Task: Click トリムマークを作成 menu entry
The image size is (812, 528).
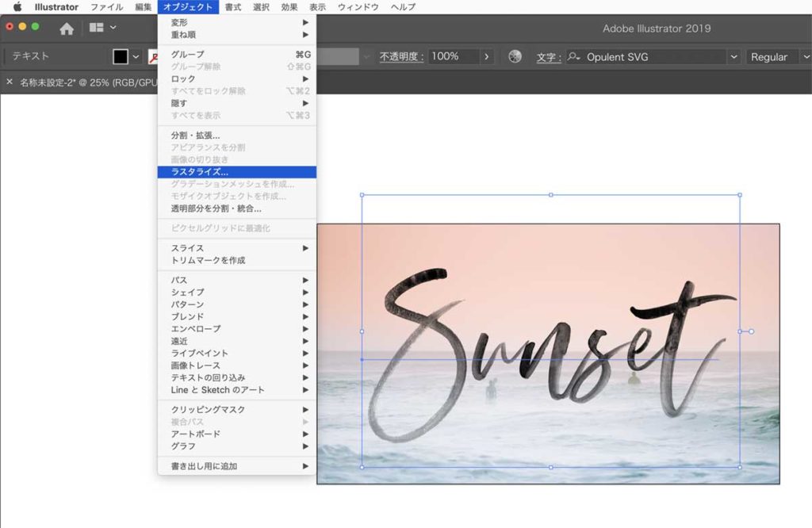Action: click(x=208, y=260)
